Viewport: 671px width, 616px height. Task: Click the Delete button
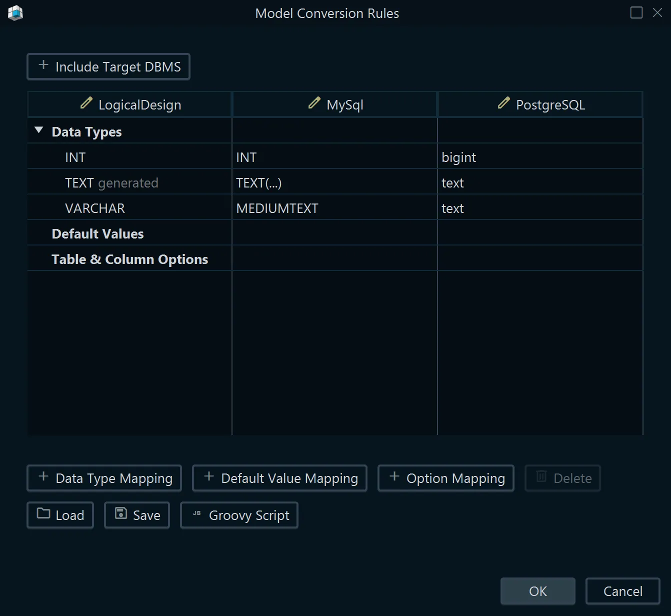[563, 478]
